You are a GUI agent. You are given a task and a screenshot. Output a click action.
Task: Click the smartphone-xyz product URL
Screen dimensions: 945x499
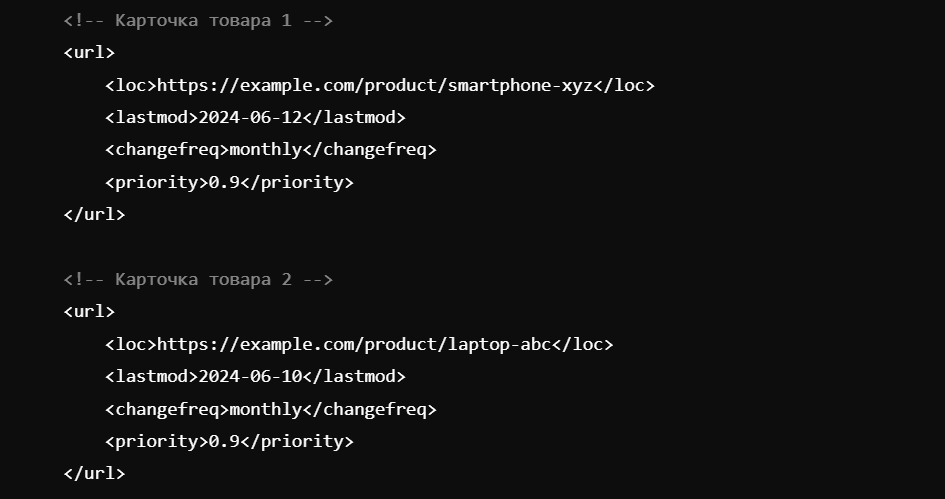click(375, 85)
